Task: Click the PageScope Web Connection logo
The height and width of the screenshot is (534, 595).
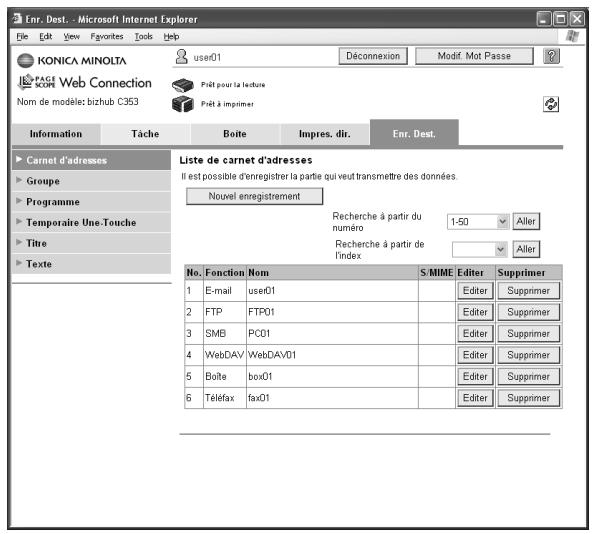Action: tap(85, 82)
